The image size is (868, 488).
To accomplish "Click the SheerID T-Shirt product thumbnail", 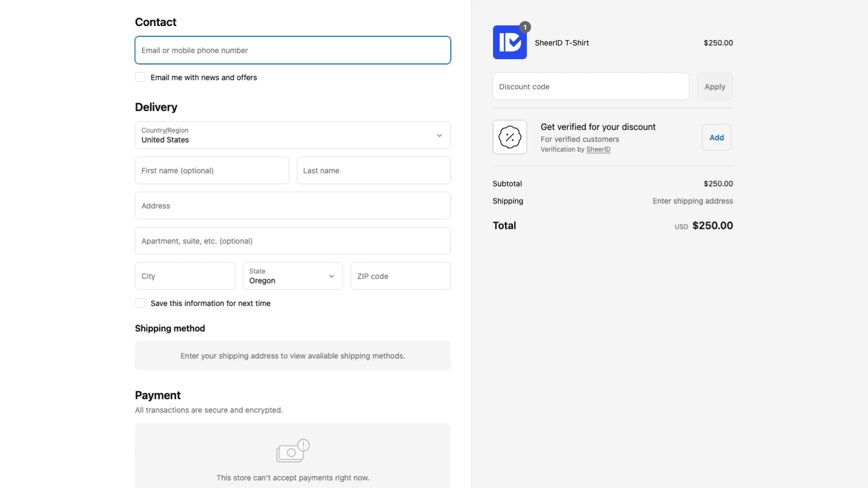I will click(509, 42).
